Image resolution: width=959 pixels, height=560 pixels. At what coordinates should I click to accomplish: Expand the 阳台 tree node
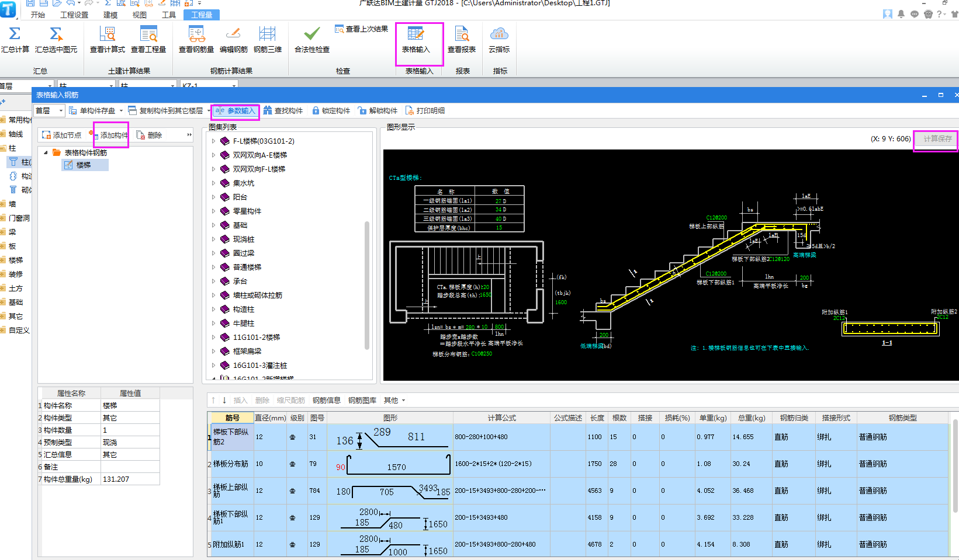tap(214, 197)
